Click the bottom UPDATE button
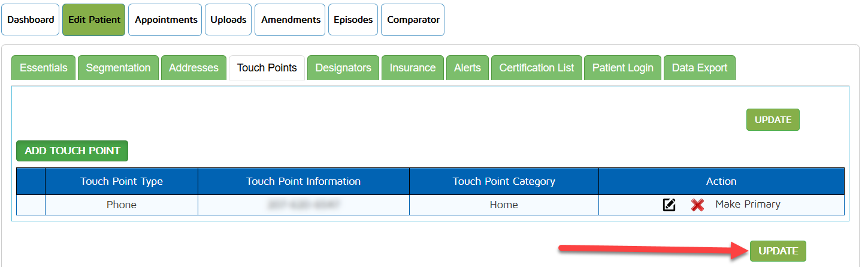Image resolution: width=868 pixels, height=267 pixels. (x=778, y=251)
